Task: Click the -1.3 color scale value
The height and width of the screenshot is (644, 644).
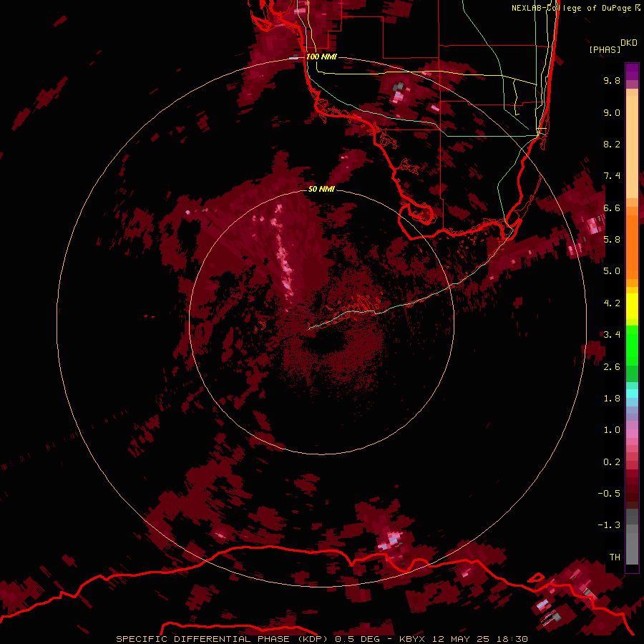Action: [x=609, y=525]
